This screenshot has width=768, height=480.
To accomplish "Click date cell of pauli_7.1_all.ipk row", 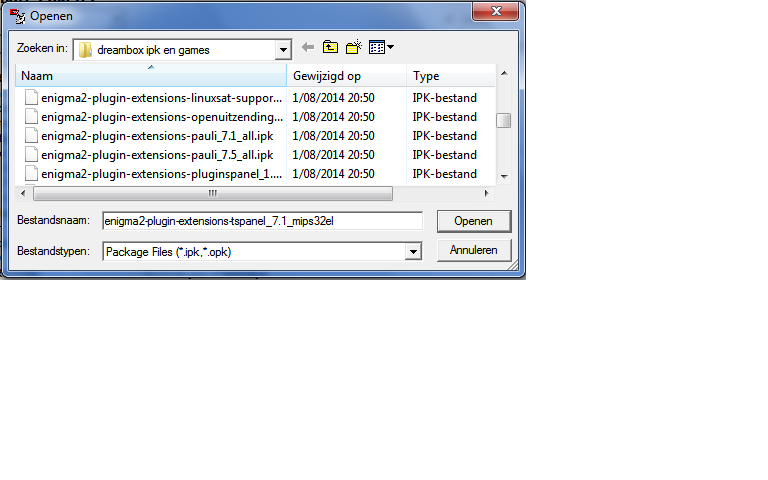I will (x=334, y=136).
